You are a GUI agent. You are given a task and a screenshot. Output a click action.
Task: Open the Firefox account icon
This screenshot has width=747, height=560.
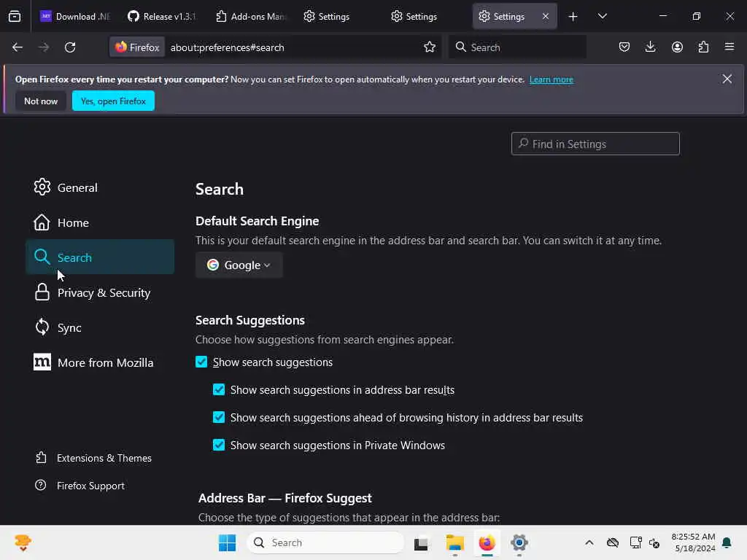click(677, 47)
